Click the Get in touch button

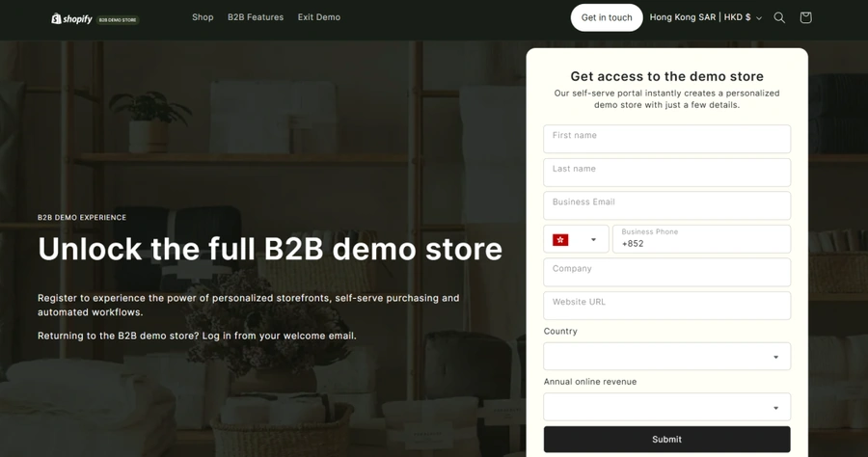(607, 17)
